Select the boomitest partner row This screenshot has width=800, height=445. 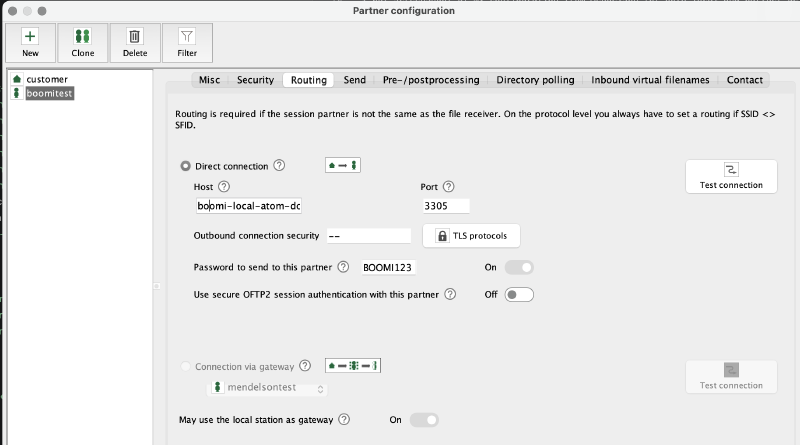[49, 93]
